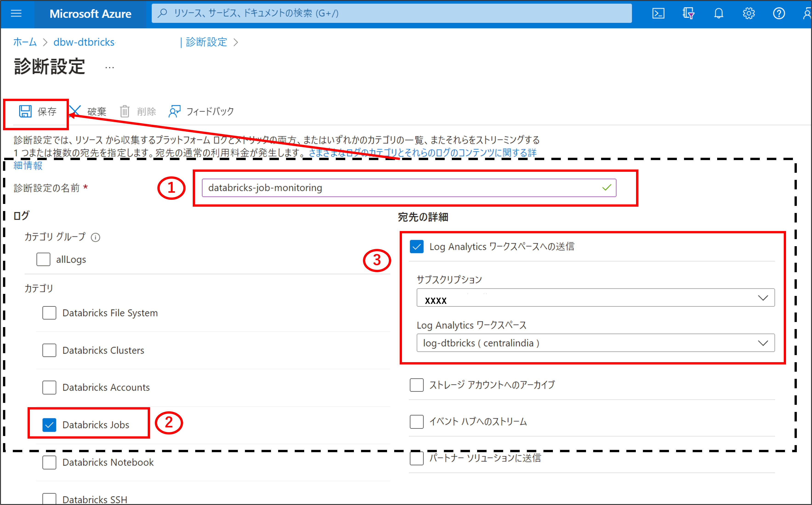Click the 破棄 discard X icon
Screen dimensions: 812x505
tap(75, 111)
